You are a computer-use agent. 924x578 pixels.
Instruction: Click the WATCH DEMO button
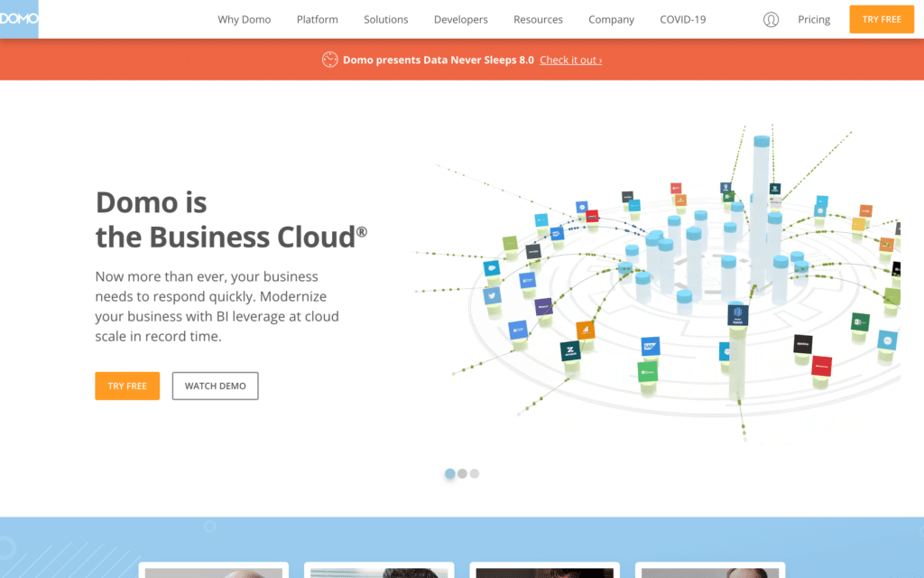click(215, 386)
